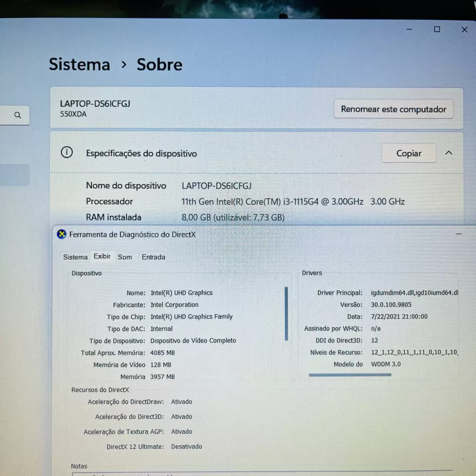Click the WHQL signed n/a value
Screen dimensions: 476x476
376,328
